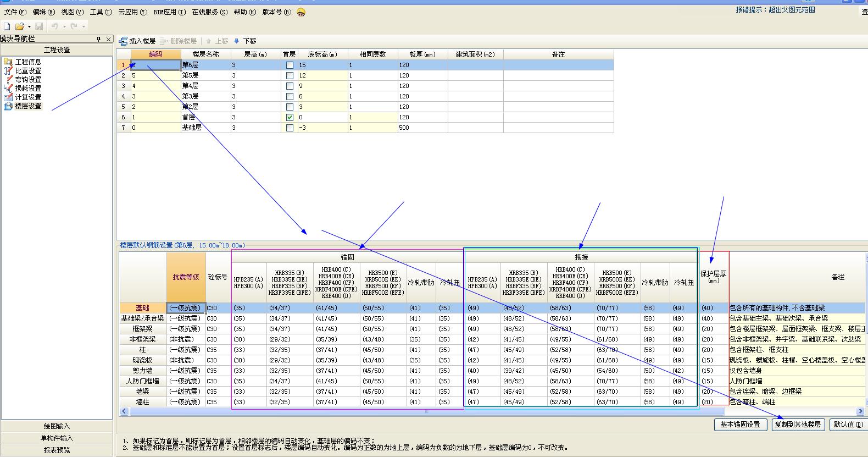Select the 工程设置 module header

(x=57, y=50)
